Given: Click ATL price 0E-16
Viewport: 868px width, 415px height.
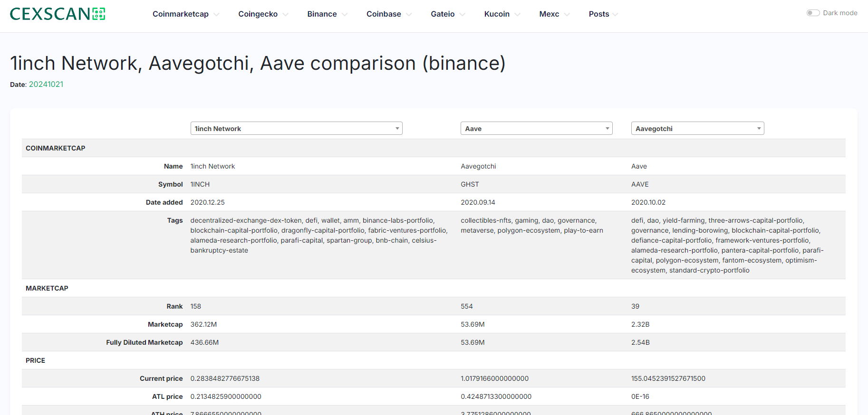Looking at the screenshot, I should (640, 396).
